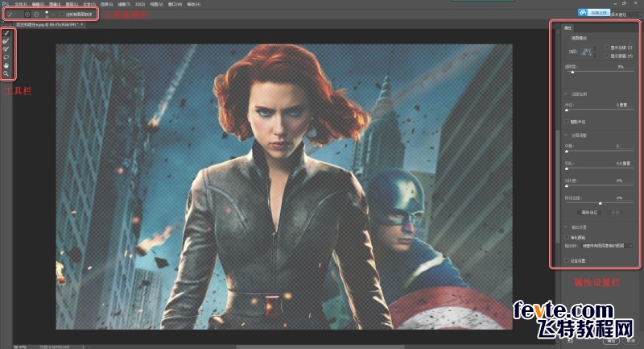Viewport: 644px width, 349px height.
Task: Click the current tool preset icon in options bar
Action: tap(10, 14)
